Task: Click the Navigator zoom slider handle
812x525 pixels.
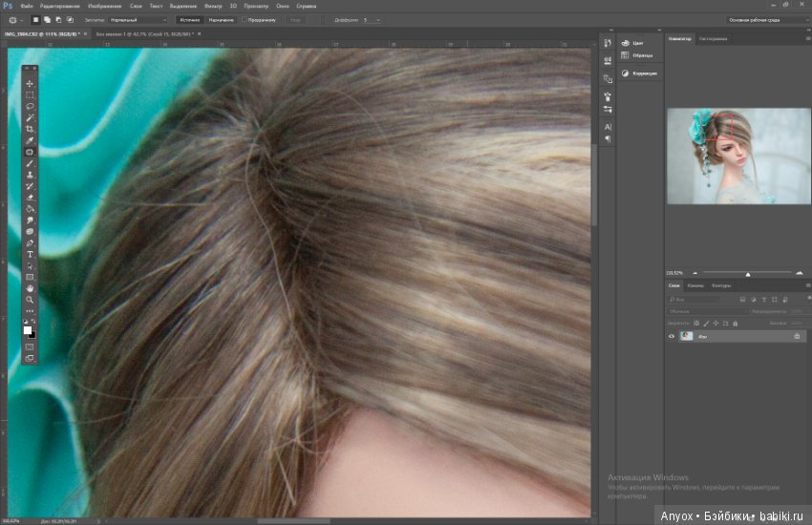Action: (748, 274)
